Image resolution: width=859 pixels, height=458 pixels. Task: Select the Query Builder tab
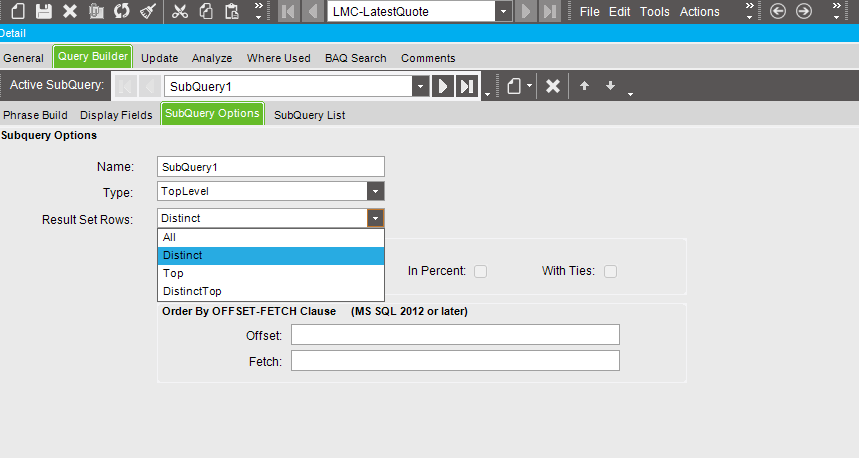coord(93,56)
